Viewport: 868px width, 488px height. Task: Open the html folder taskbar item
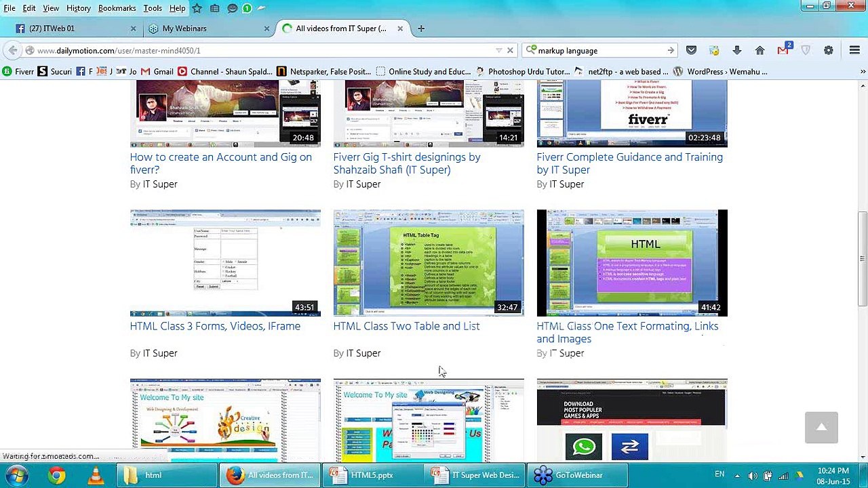[x=166, y=475]
